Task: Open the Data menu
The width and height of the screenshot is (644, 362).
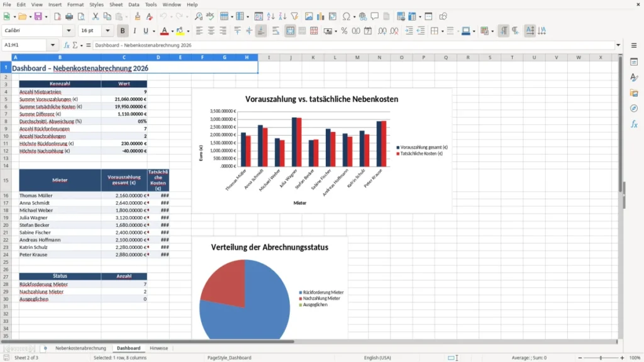Action: point(133,4)
